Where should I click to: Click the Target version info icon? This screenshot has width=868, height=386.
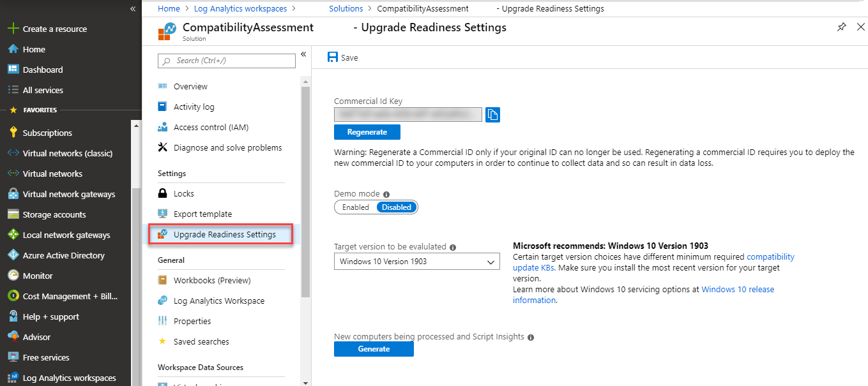coord(453,247)
